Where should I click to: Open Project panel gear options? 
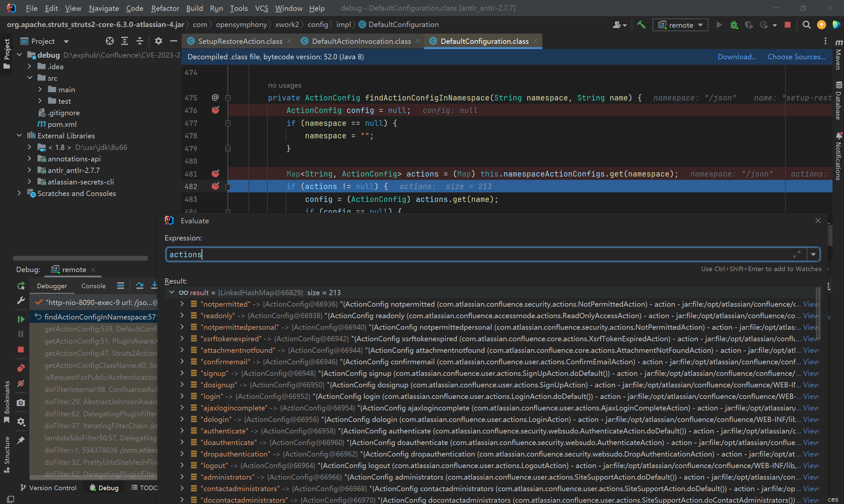coord(158,41)
